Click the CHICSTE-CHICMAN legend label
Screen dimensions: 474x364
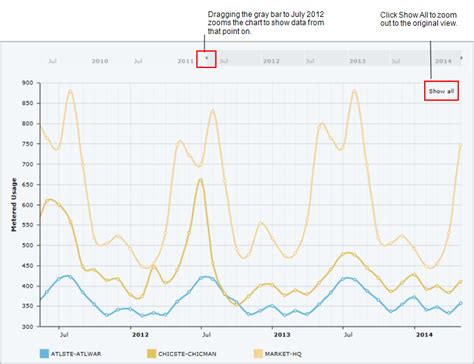(x=187, y=354)
